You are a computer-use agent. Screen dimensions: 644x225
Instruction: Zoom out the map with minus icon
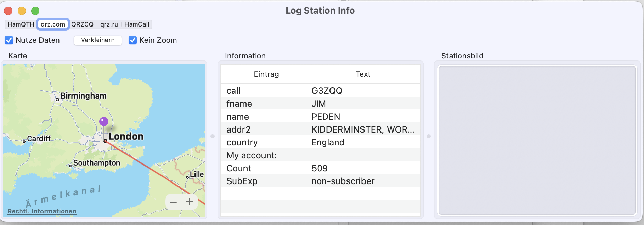(x=173, y=202)
